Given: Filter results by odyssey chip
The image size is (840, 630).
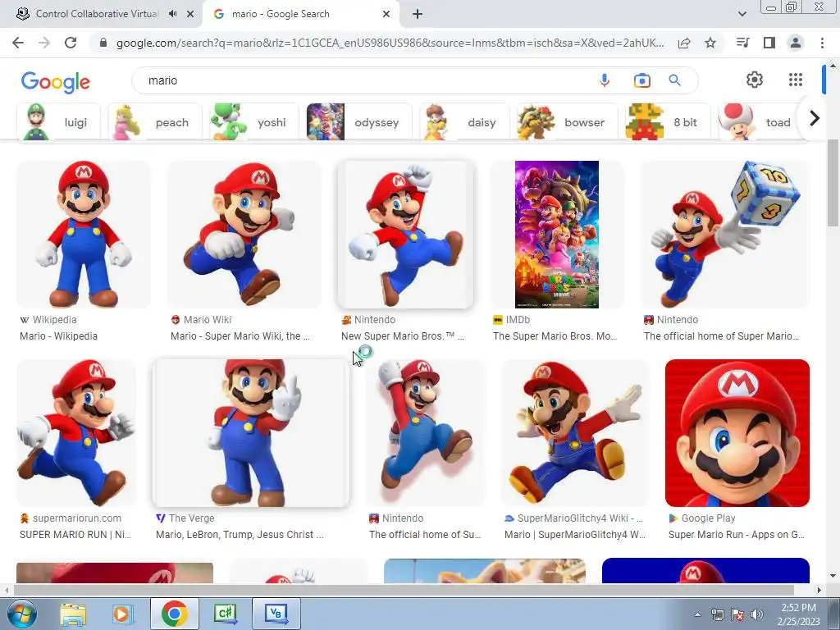Looking at the screenshot, I should pyautogui.click(x=359, y=122).
